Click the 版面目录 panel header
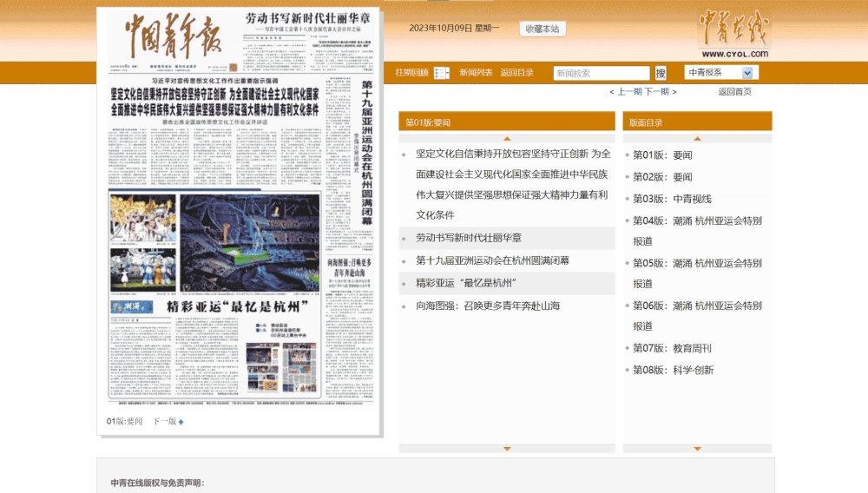Image resolution: width=868 pixels, height=493 pixels. point(697,122)
